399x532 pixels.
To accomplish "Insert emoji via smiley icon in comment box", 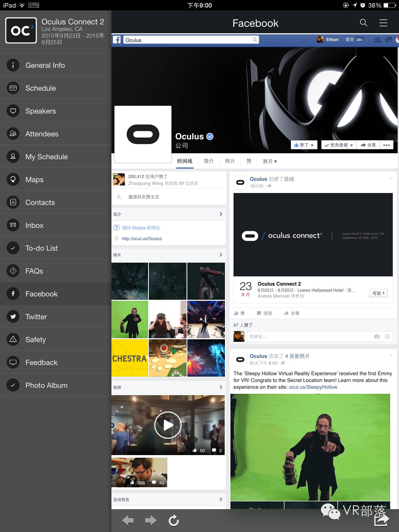I will click(387, 337).
